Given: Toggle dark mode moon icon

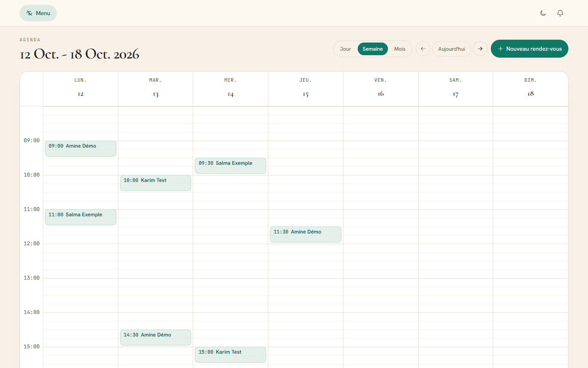Looking at the screenshot, I should [x=543, y=13].
